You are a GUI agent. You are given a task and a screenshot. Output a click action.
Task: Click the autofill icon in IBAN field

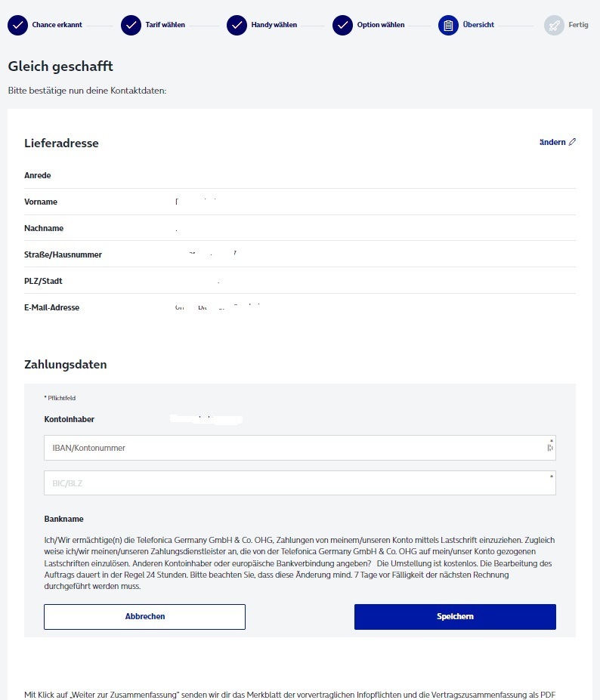pos(550,447)
